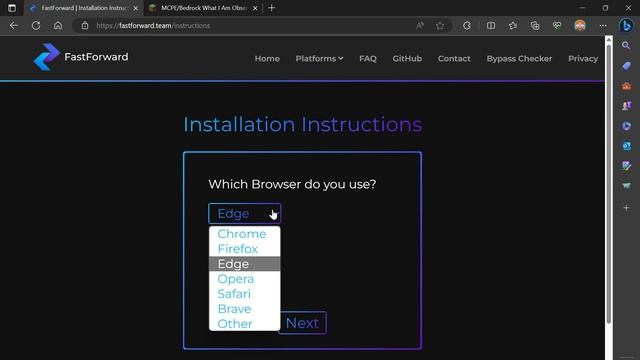
Task: Toggle Split screen icon
Action: (x=491, y=25)
